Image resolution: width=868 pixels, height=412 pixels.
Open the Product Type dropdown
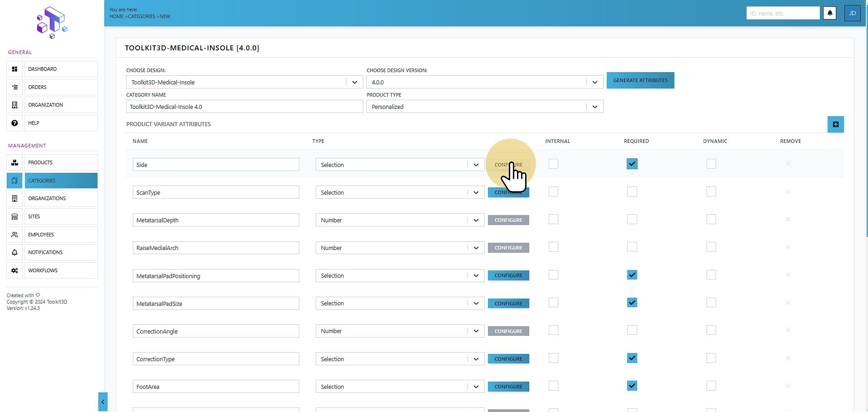point(485,107)
